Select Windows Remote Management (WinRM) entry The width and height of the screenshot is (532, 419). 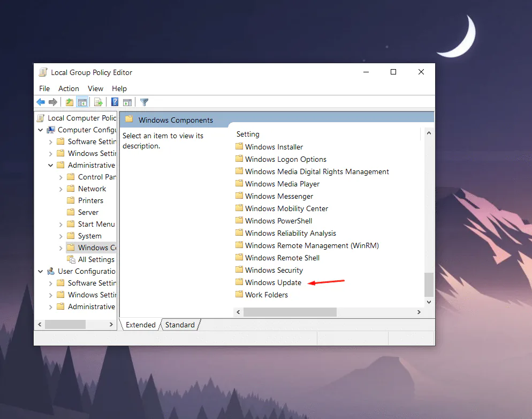tap(312, 245)
